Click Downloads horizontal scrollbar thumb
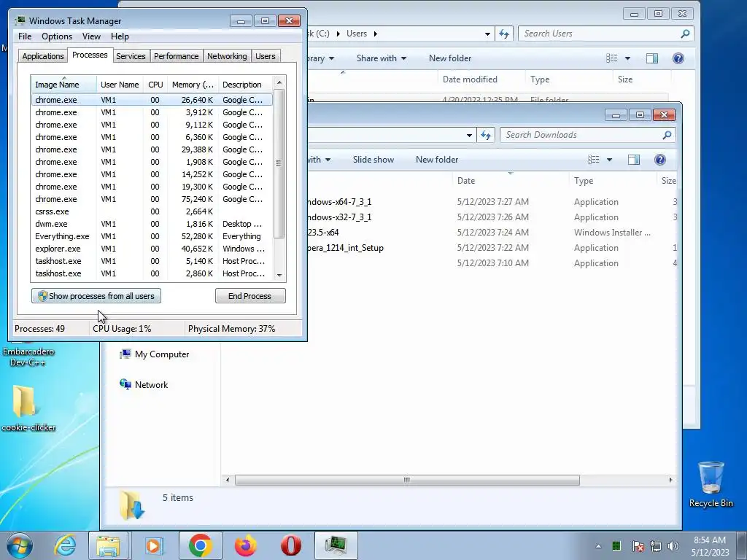Image resolution: width=747 pixels, height=560 pixels. [x=407, y=480]
